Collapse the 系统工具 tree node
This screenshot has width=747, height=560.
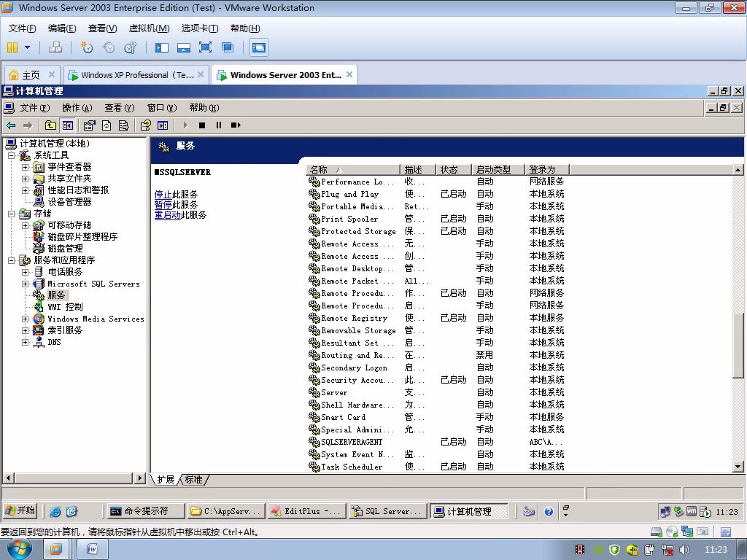click(12, 155)
